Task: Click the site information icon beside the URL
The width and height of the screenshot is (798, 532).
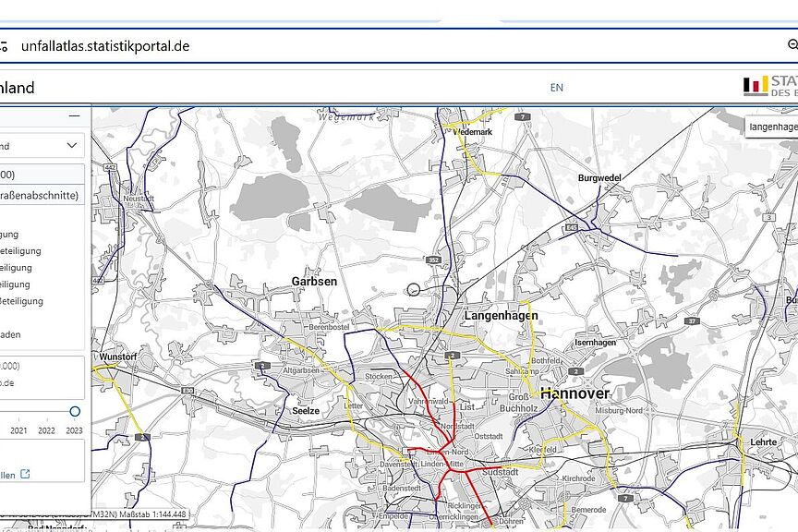Action: point(5,45)
